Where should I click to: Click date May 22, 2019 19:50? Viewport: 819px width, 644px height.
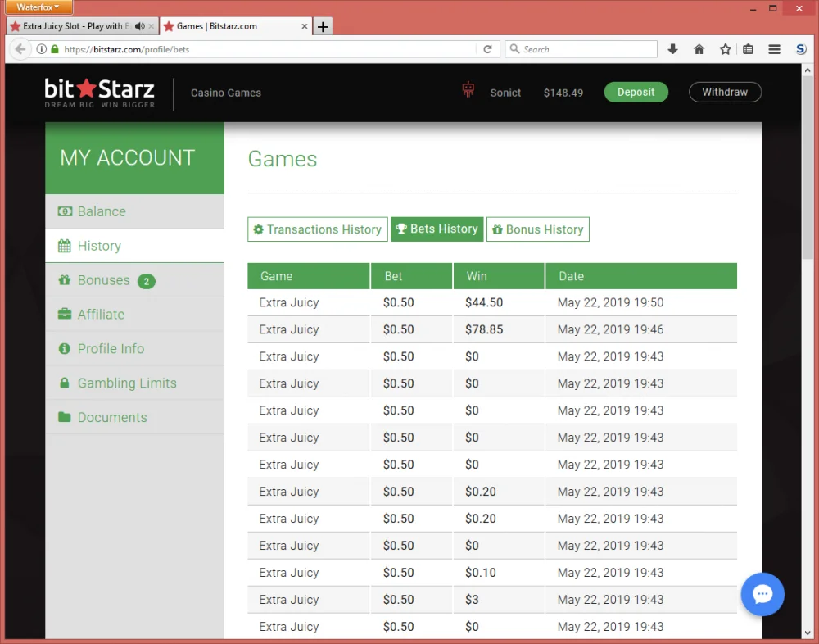(x=610, y=302)
